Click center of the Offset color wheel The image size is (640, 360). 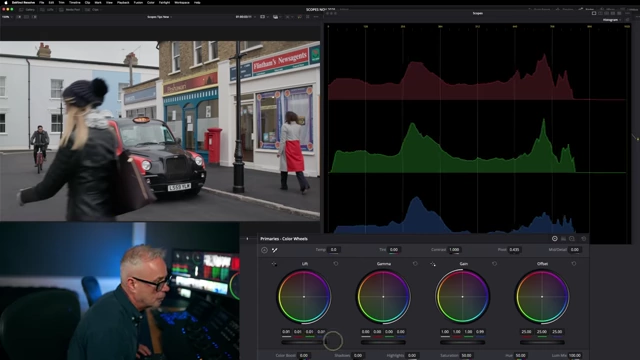(542, 297)
